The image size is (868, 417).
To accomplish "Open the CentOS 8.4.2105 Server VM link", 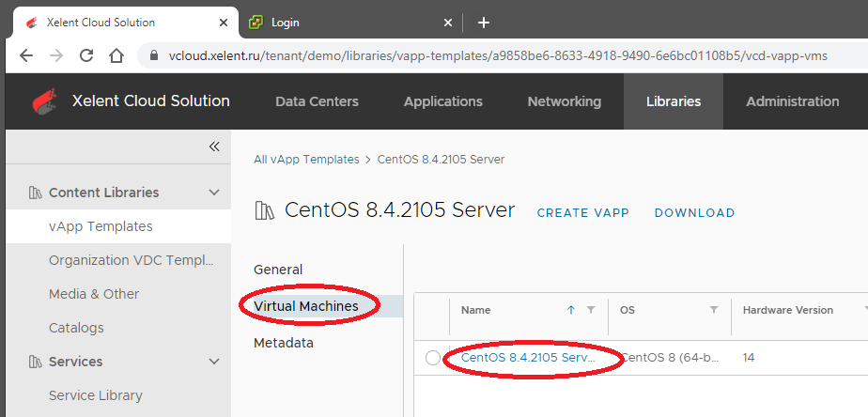I will (529, 358).
